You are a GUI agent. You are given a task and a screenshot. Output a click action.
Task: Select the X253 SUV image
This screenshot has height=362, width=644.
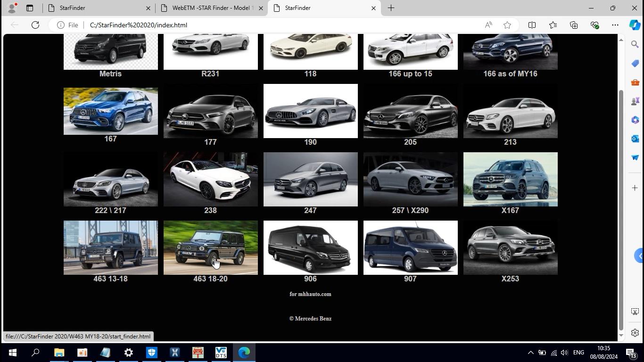point(510,247)
